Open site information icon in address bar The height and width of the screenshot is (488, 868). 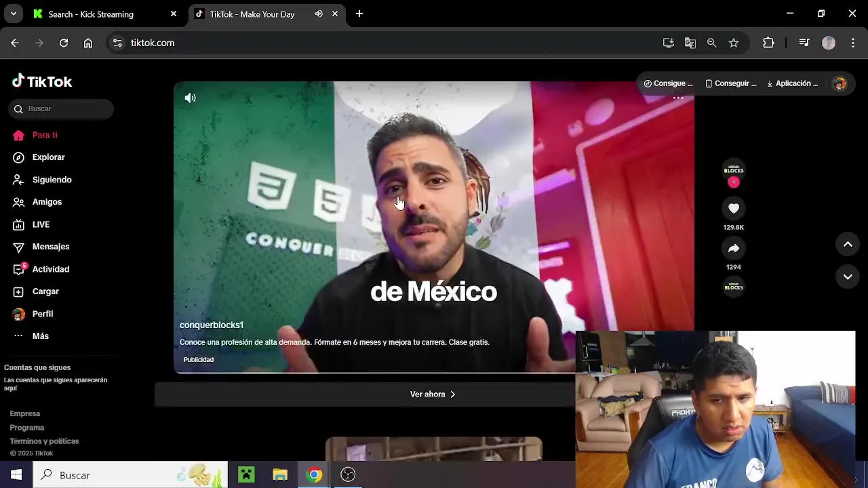point(117,43)
